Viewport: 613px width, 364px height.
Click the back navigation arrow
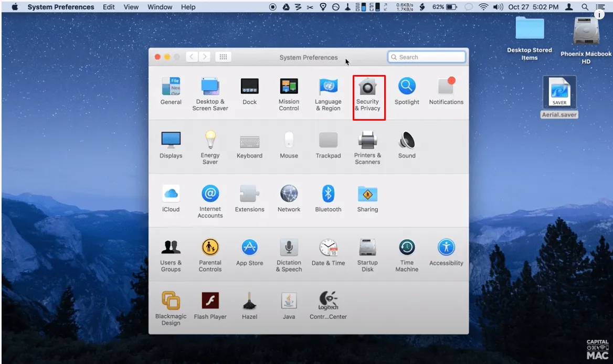(x=192, y=57)
